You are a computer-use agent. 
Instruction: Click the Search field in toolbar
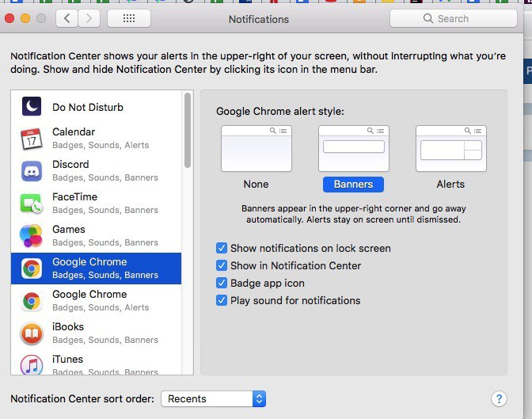[453, 18]
